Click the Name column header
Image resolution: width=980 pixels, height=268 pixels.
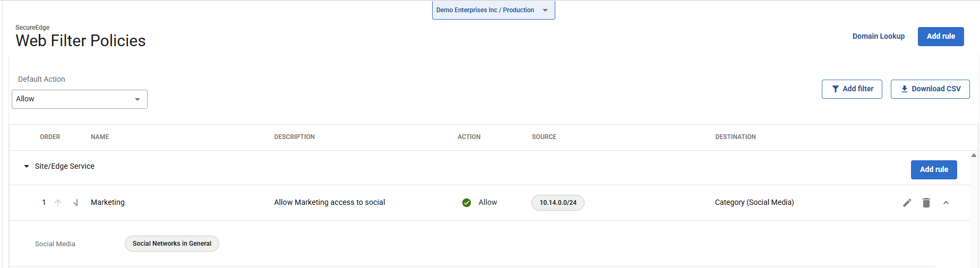click(100, 137)
